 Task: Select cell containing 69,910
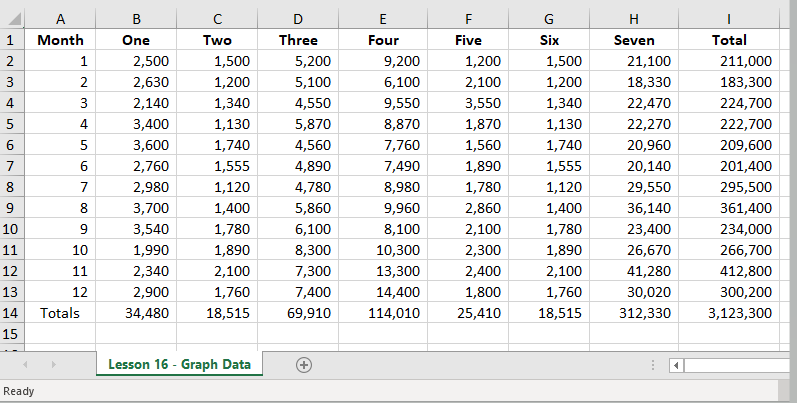[x=298, y=313]
